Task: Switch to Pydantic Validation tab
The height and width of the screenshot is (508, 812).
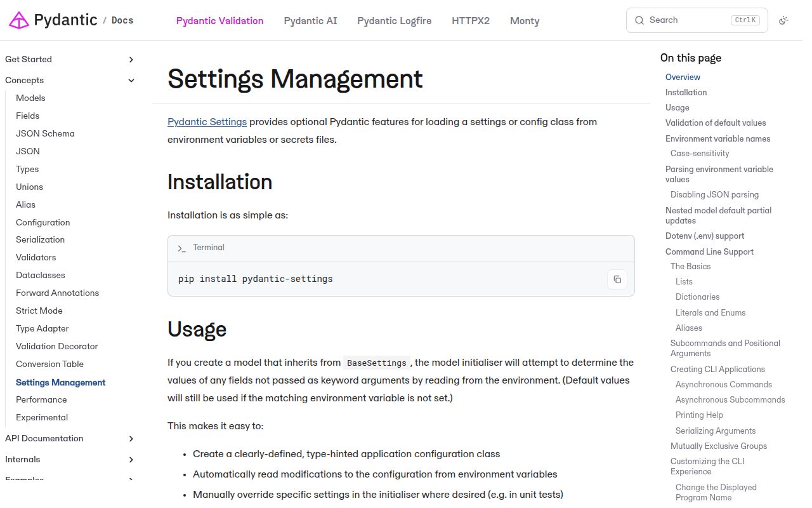Action: click(219, 21)
